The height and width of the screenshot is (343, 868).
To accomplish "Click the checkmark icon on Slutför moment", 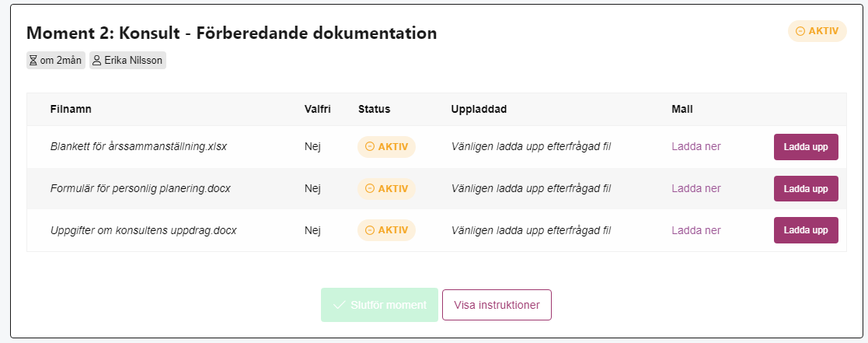I will point(340,305).
